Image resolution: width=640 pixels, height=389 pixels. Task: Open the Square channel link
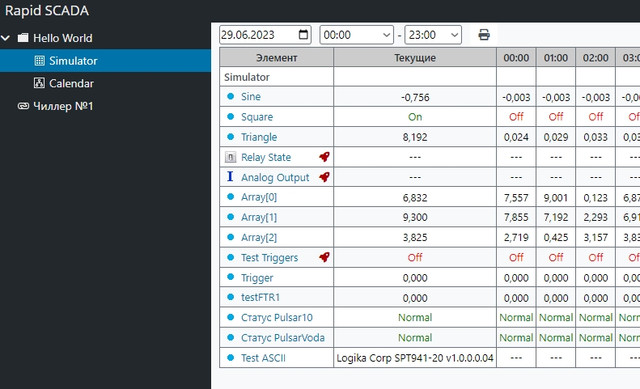coord(257,117)
